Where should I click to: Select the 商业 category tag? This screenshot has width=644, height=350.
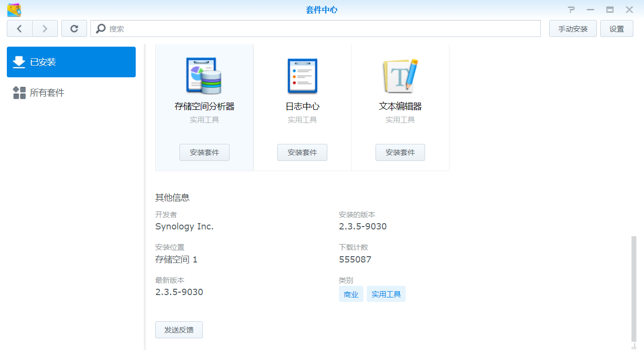coord(351,294)
